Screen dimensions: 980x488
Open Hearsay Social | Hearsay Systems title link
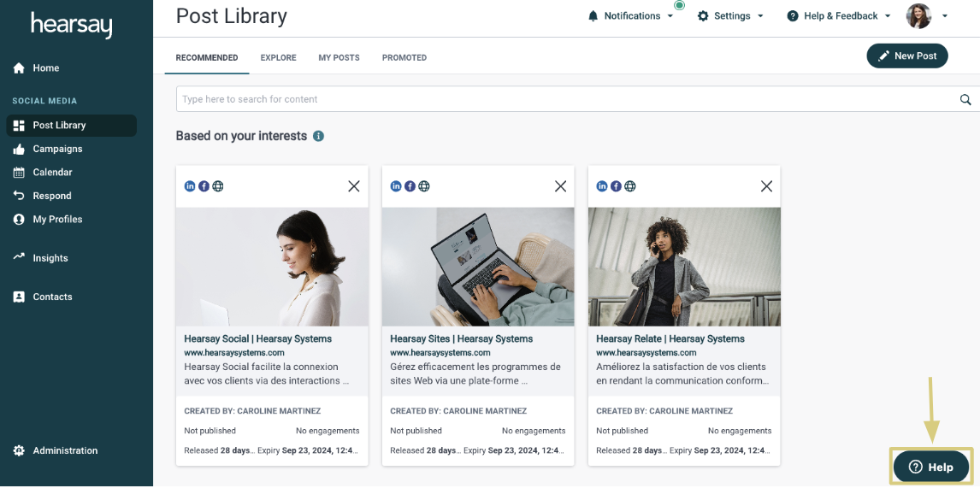258,338
